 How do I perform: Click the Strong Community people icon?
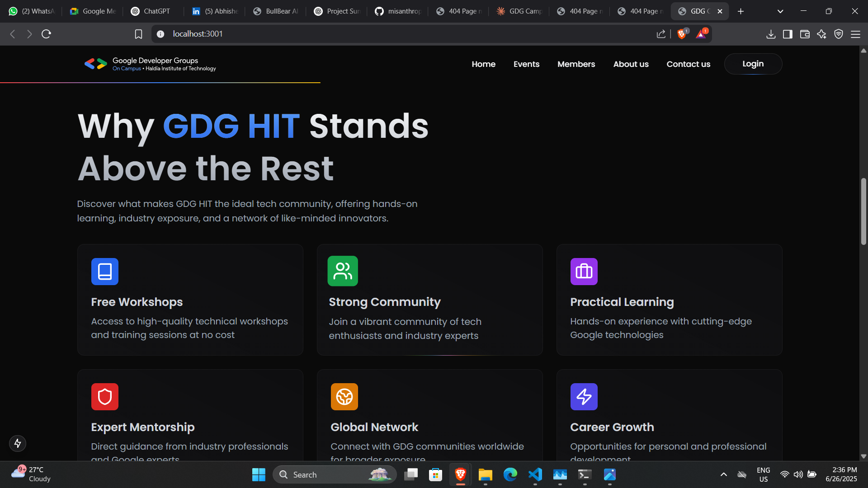[x=343, y=271]
